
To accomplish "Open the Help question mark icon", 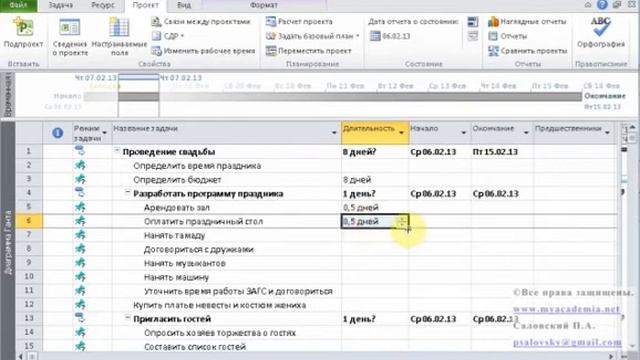I will (x=602, y=5).
